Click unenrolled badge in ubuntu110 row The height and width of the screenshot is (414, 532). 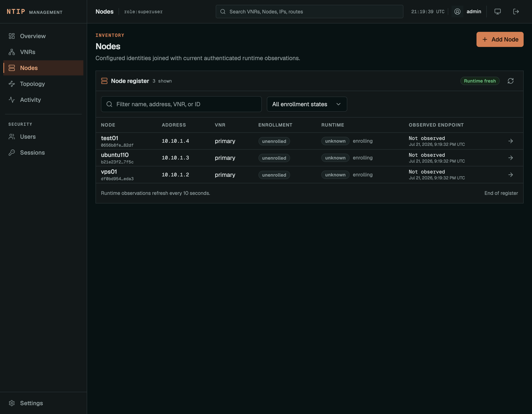(x=274, y=158)
